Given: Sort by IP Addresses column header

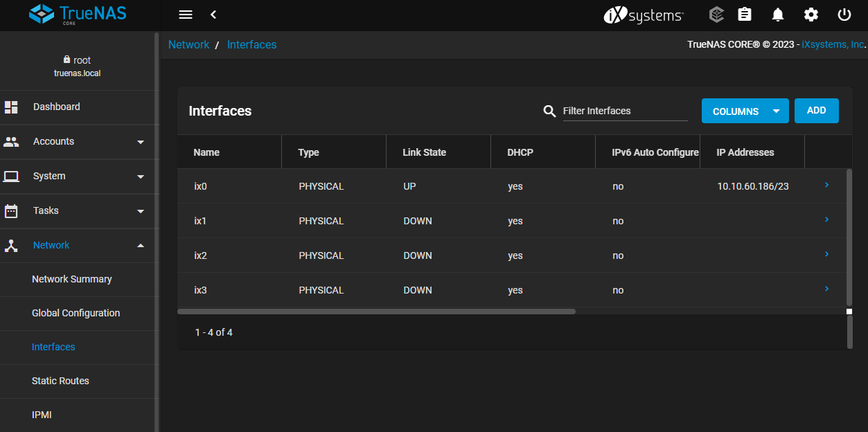Looking at the screenshot, I should pyautogui.click(x=745, y=152).
